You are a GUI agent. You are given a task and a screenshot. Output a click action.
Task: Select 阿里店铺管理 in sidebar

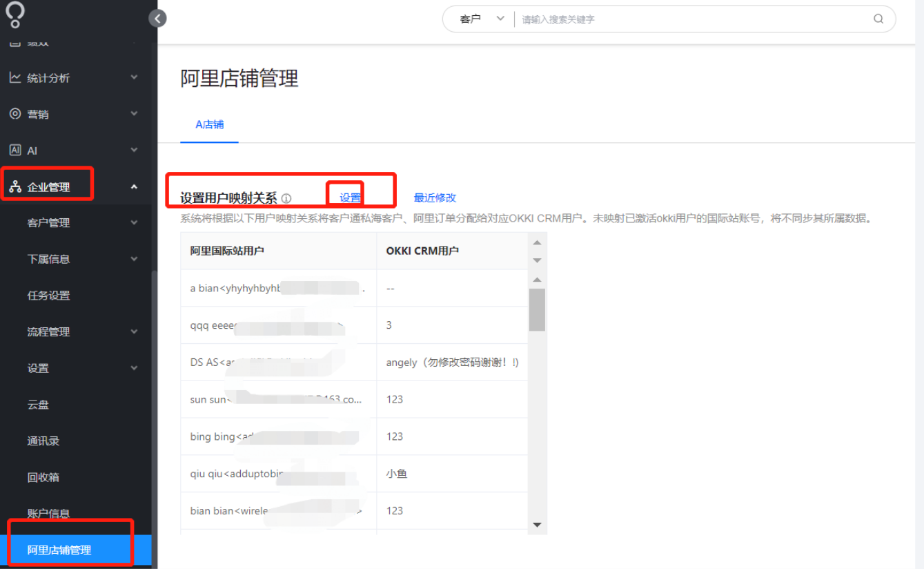[76, 550]
